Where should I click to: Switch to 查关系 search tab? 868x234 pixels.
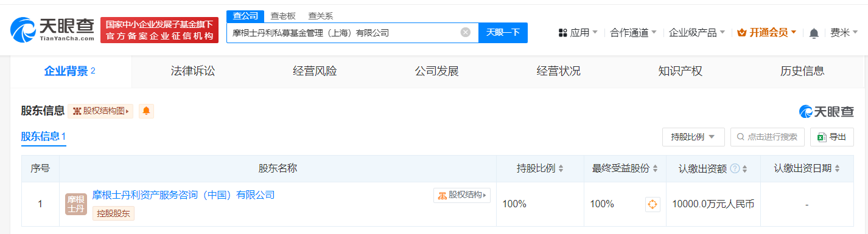[x=320, y=16]
